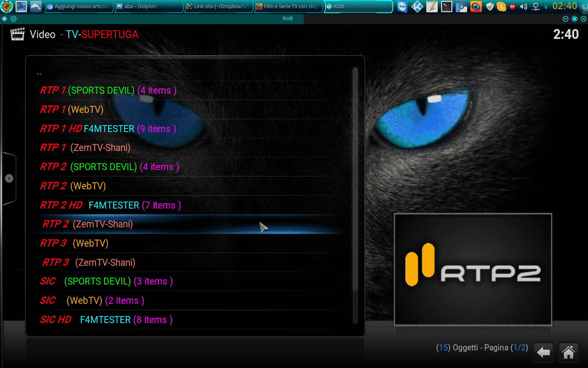Switch to 'aba – Dolphin' taskbar window
This screenshot has width=588, height=368.
[x=148, y=7]
